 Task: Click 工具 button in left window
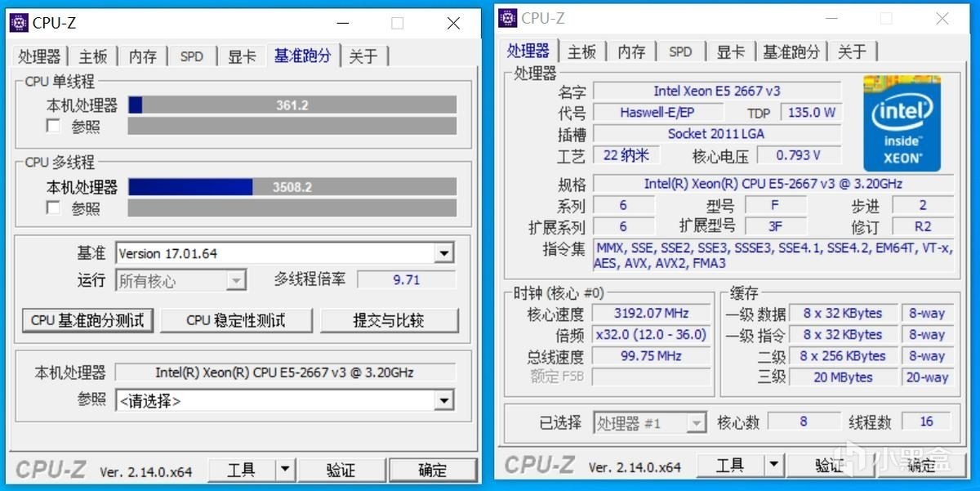tap(241, 470)
